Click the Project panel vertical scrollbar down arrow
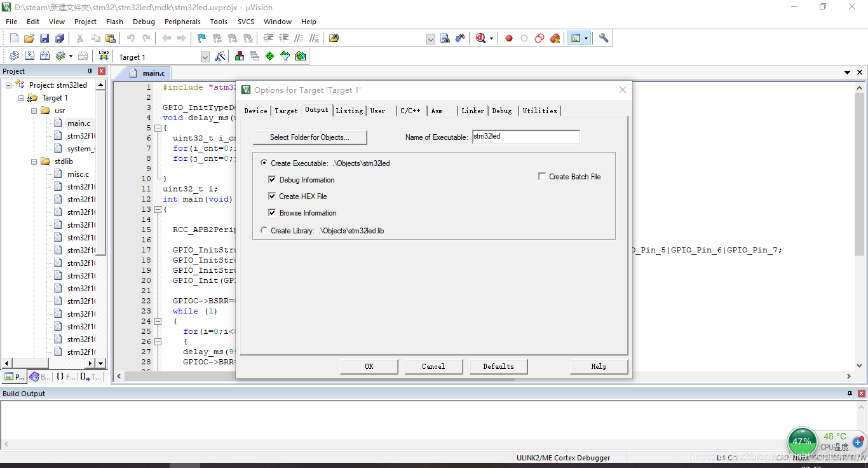This screenshot has width=868, height=468. pyautogui.click(x=101, y=363)
